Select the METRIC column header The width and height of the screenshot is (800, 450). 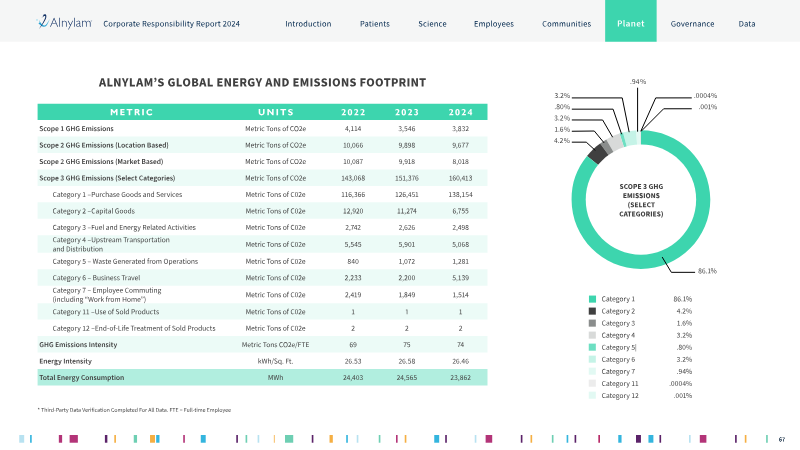pos(132,112)
